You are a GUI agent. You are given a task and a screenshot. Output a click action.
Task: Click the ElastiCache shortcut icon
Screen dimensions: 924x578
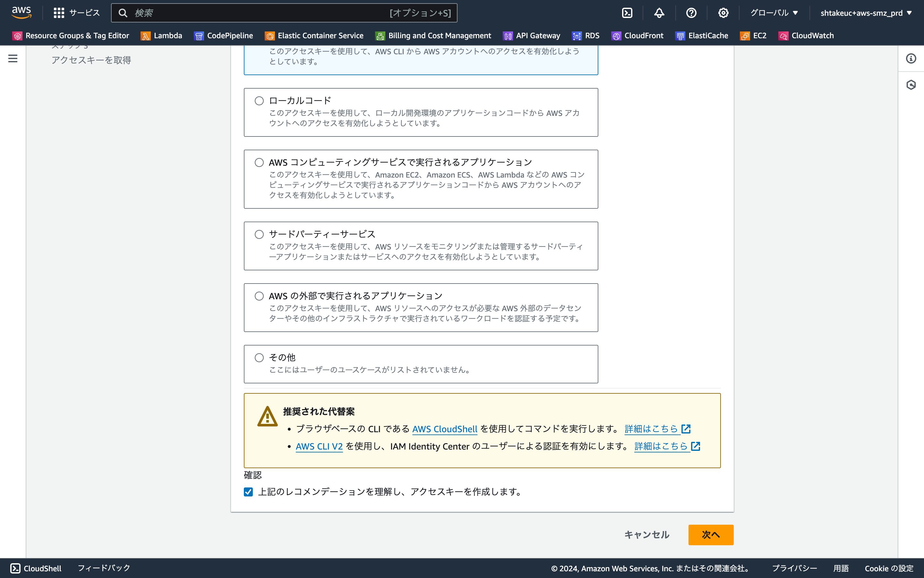680,36
